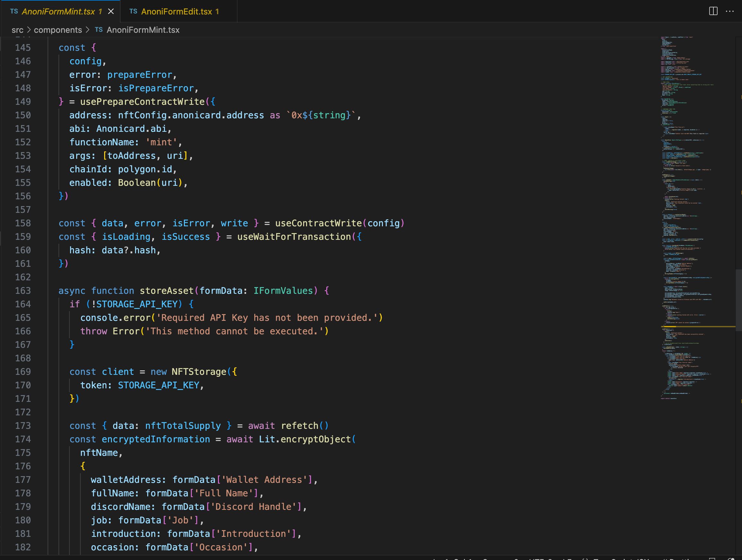Switch to the AnoniFormEdit.tsx tab

pyautogui.click(x=178, y=11)
